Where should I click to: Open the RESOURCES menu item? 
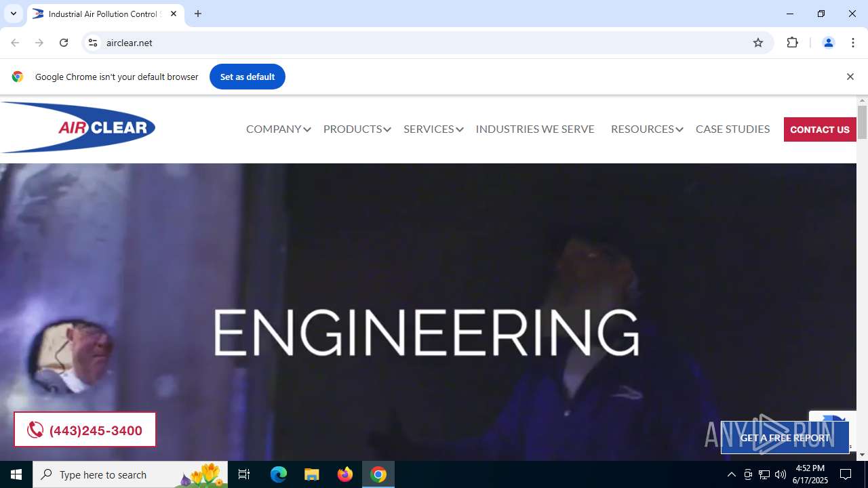[642, 129]
